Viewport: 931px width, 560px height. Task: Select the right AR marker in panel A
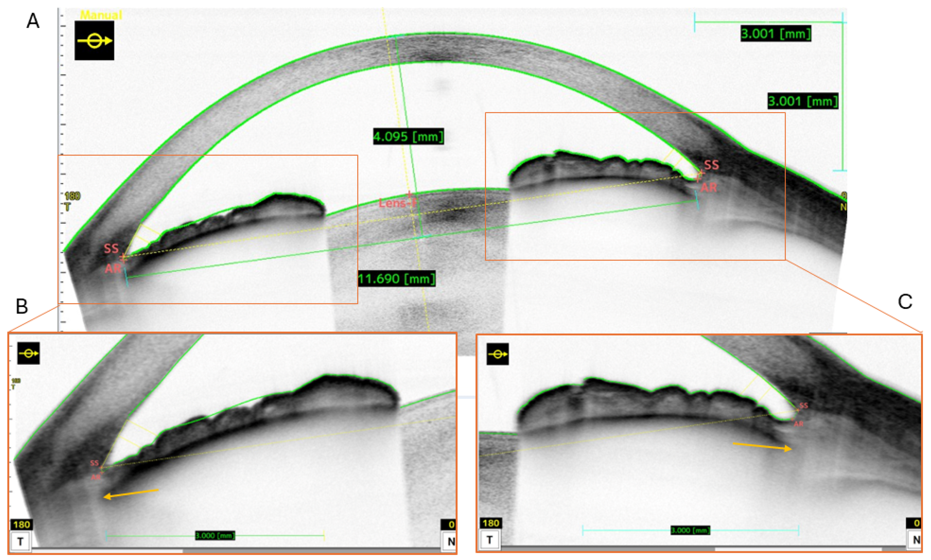(708, 187)
